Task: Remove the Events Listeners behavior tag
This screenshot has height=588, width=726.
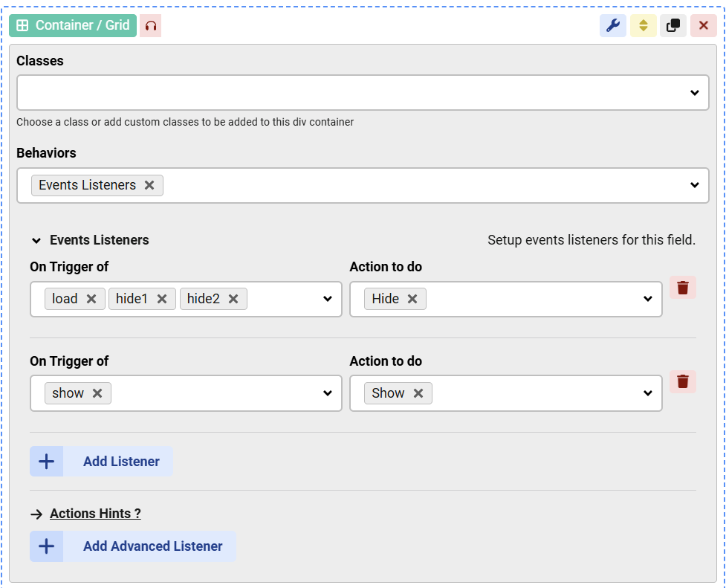Action: click(x=150, y=185)
